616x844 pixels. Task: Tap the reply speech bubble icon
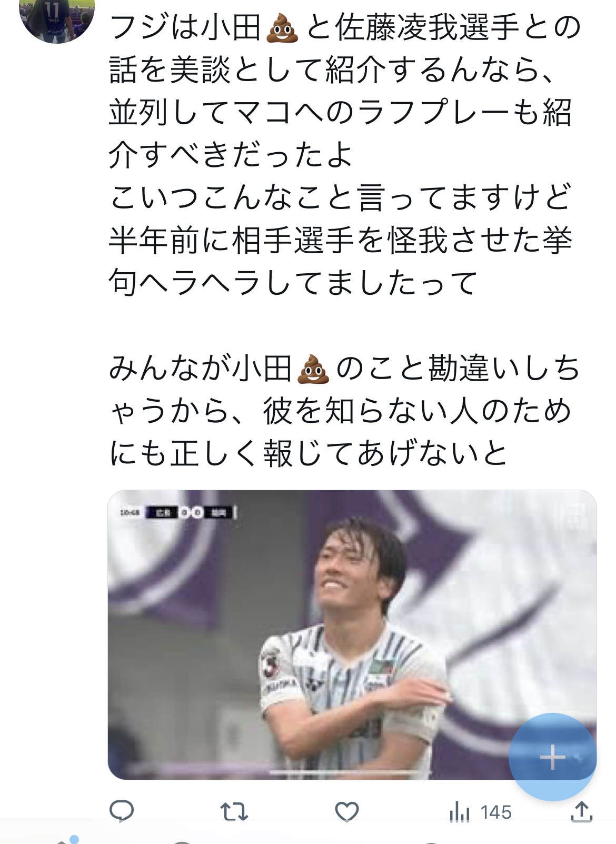click(121, 811)
